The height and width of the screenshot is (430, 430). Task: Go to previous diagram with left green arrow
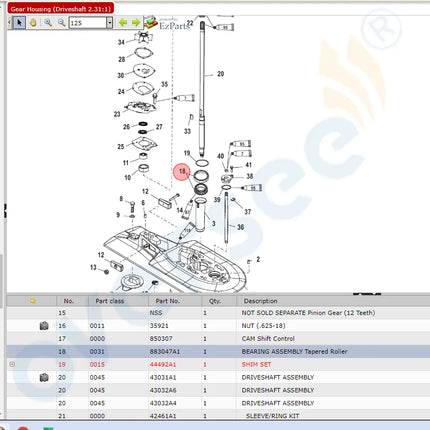123,23
